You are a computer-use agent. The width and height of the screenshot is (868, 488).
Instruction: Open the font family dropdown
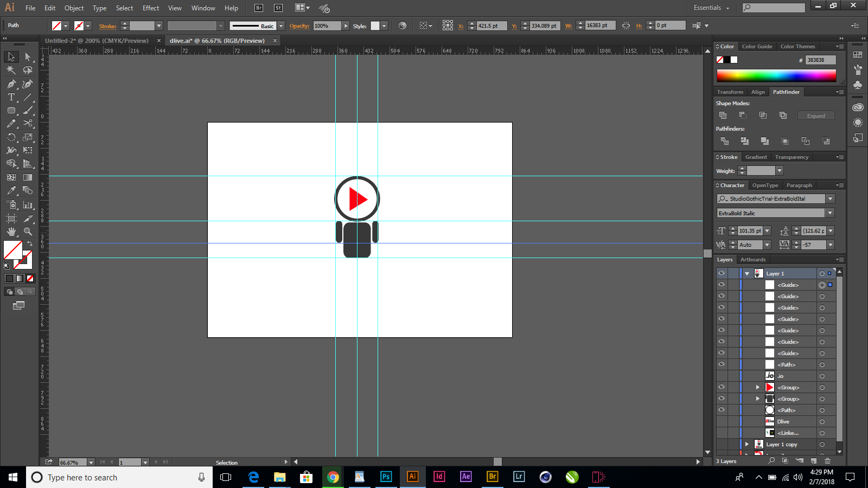(830, 198)
